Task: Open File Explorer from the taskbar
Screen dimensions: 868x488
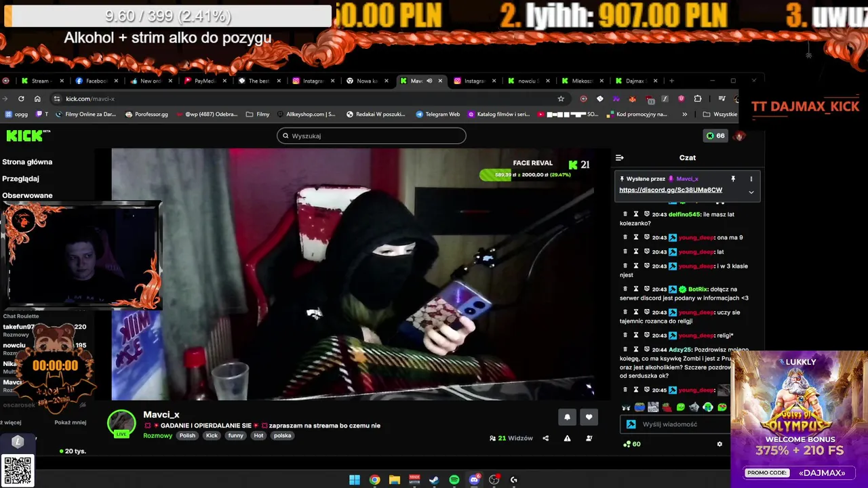Action: [395, 480]
